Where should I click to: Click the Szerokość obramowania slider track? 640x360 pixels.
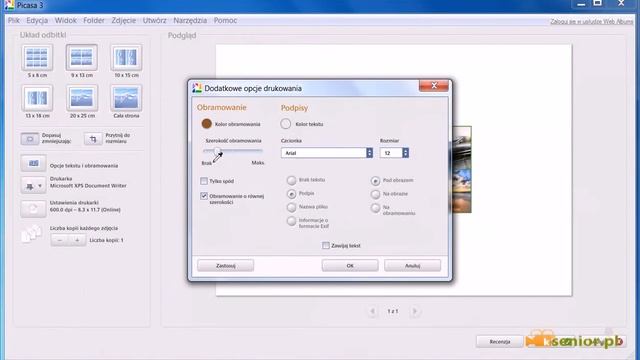coord(233,151)
